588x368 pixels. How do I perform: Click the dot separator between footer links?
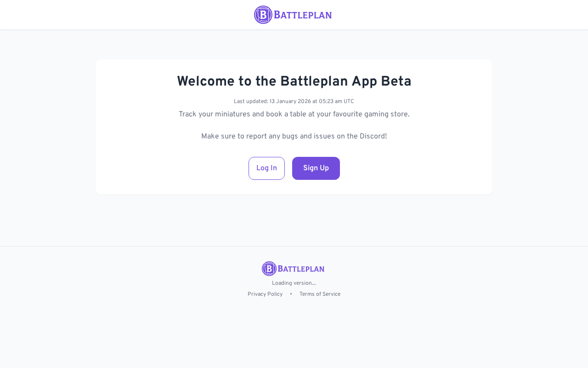tap(291, 294)
